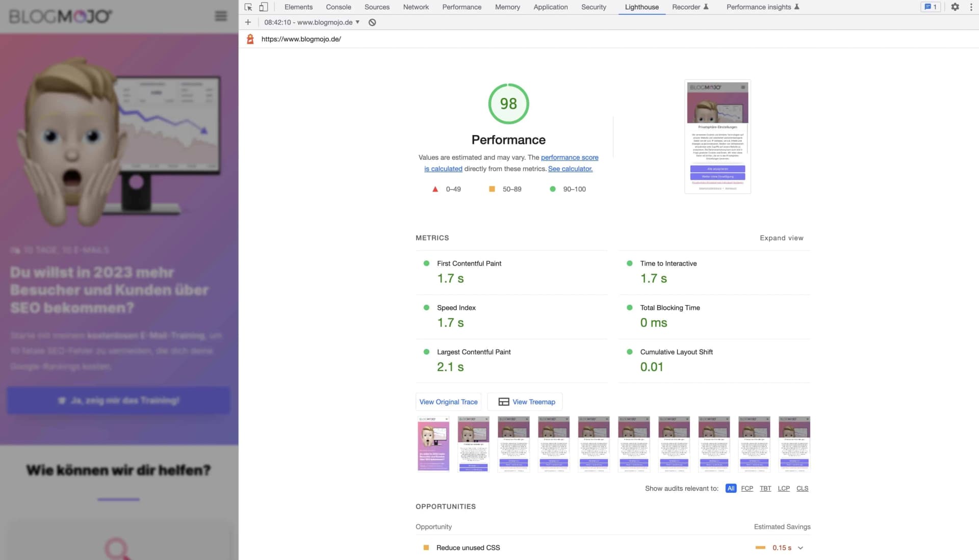Filter audits by the All toggle
The width and height of the screenshot is (979, 560).
point(730,488)
